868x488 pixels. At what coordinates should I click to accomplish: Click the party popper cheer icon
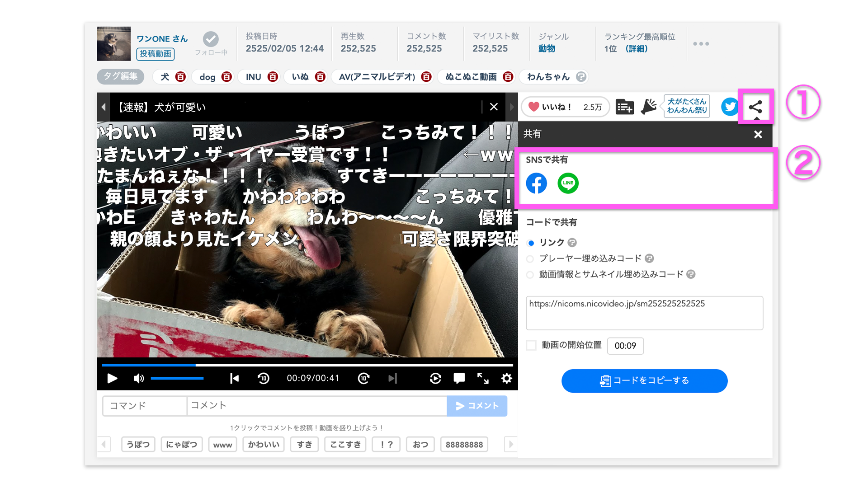click(x=649, y=107)
